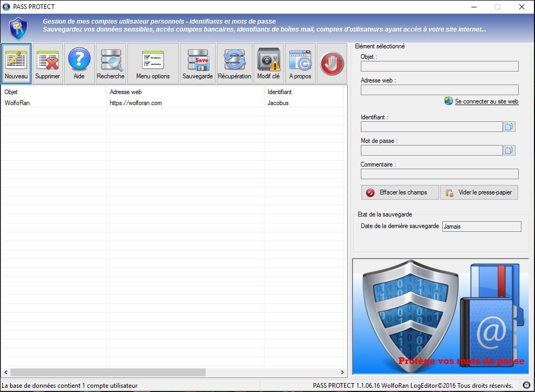Image resolution: width=535 pixels, height=392 pixels.
Task: Sort by Adresse web column header
Action: pos(184,92)
